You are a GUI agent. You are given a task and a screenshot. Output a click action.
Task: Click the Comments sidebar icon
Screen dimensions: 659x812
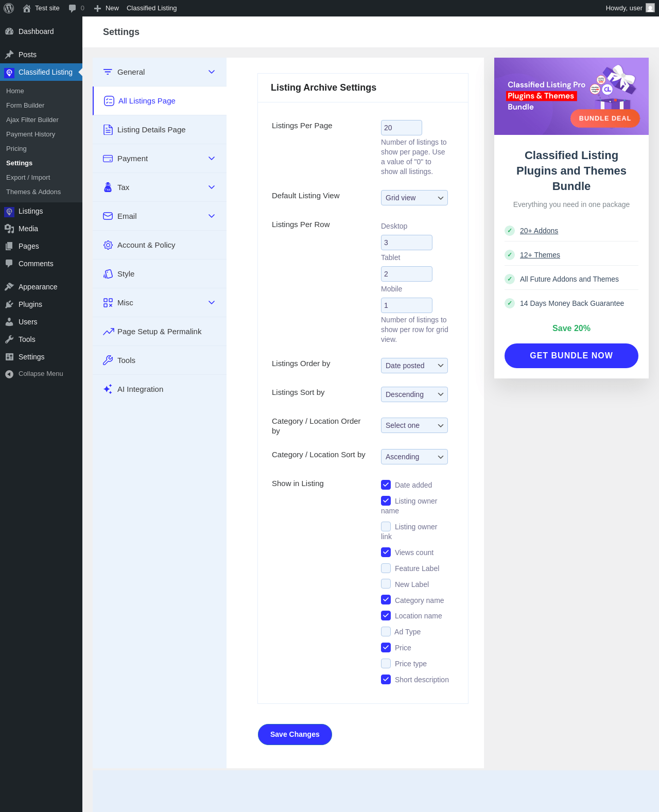(9, 264)
